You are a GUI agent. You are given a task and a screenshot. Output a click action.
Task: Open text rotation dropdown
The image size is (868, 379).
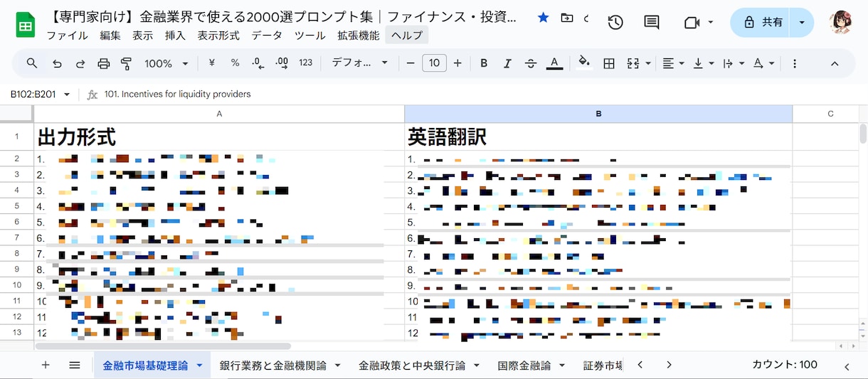763,63
